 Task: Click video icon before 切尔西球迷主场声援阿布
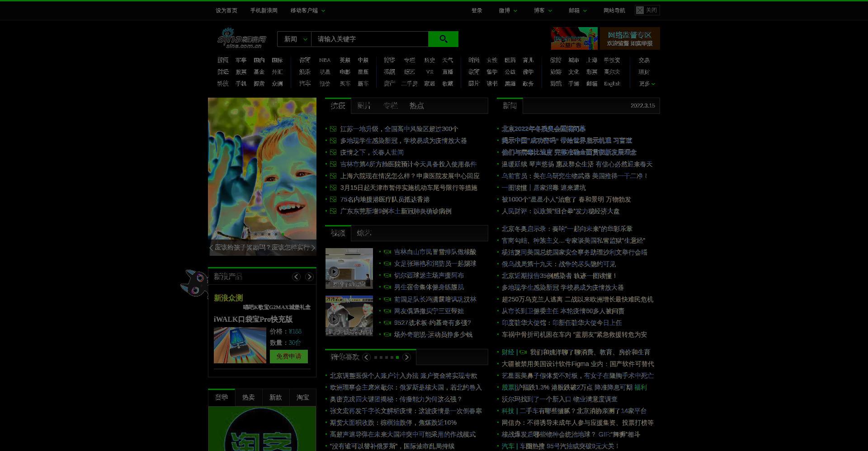[x=387, y=276]
